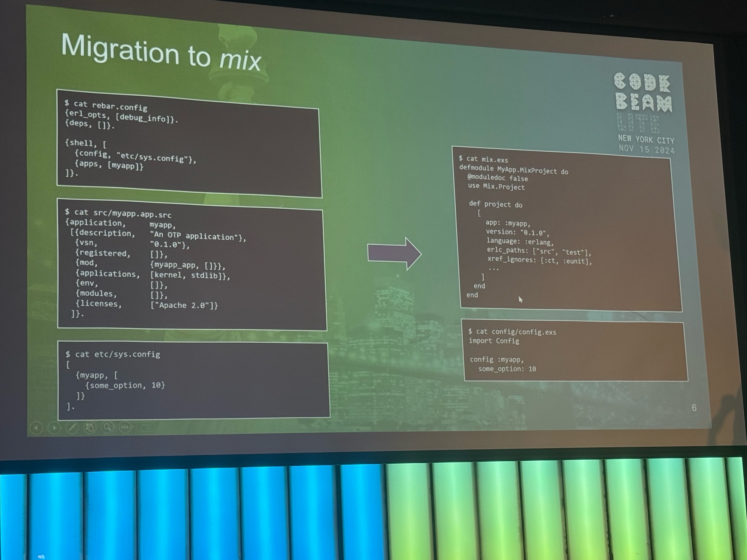Click the mix.exs code box
This screenshot has height=560, width=747.
point(567,229)
